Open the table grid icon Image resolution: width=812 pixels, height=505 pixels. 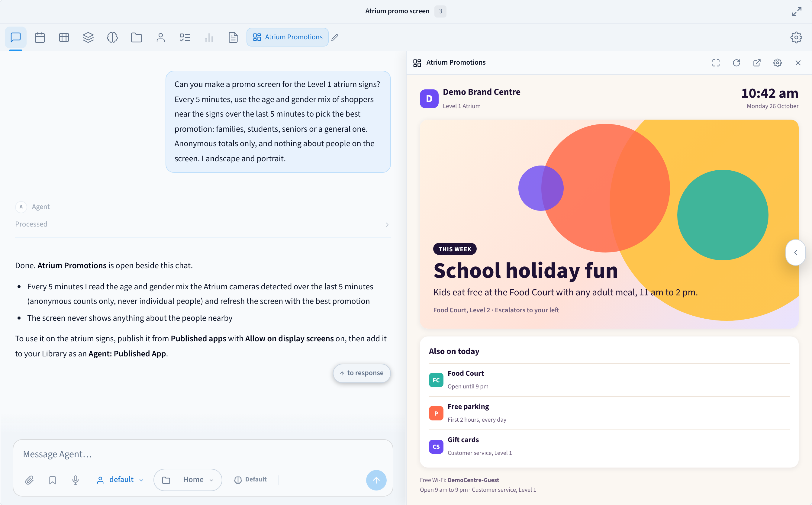pyautogui.click(x=64, y=37)
